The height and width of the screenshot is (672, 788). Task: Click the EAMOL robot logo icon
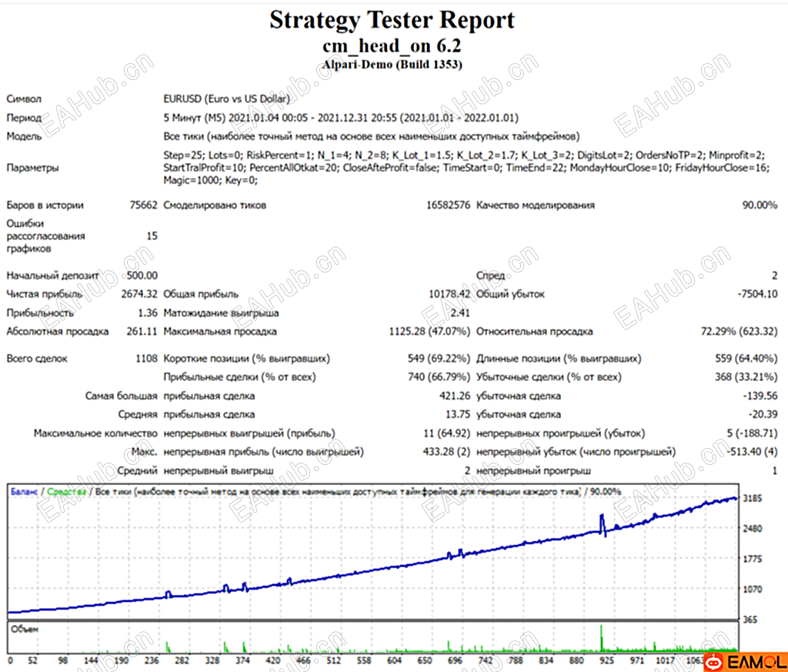pos(714,663)
